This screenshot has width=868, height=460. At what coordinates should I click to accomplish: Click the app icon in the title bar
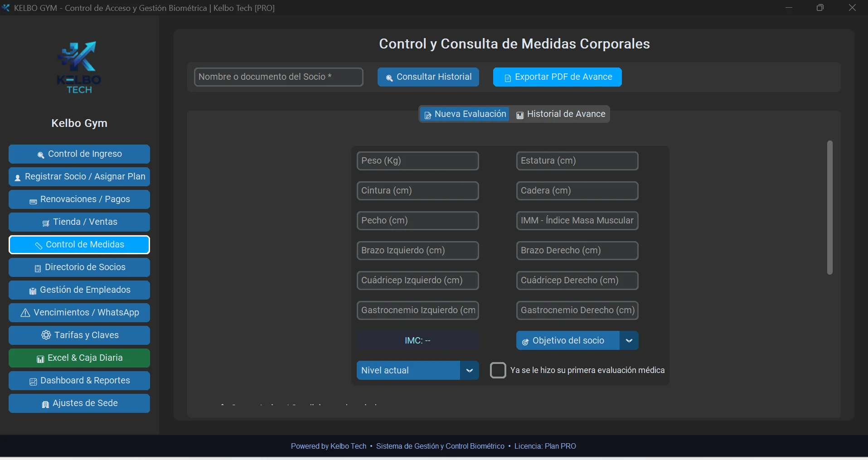[x=6, y=8]
